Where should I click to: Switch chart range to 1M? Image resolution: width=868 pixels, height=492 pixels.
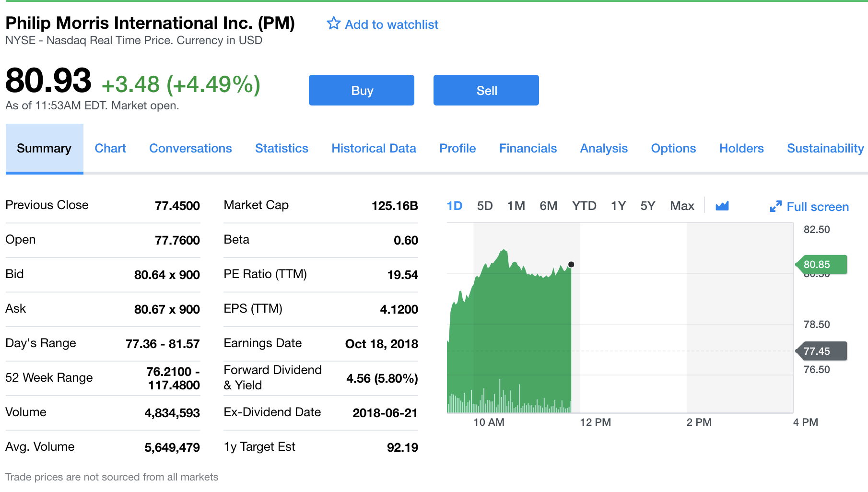pos(516,206)
